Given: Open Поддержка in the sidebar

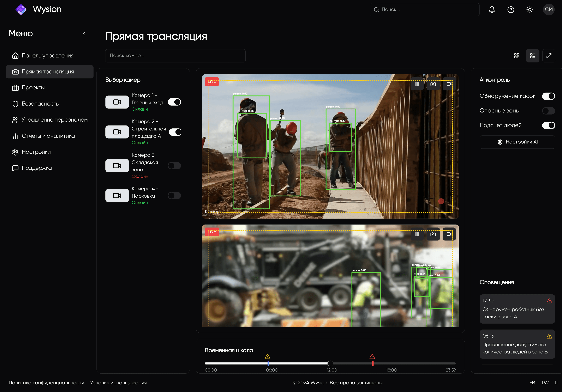Looking at the screenshot, I should 50,168.
